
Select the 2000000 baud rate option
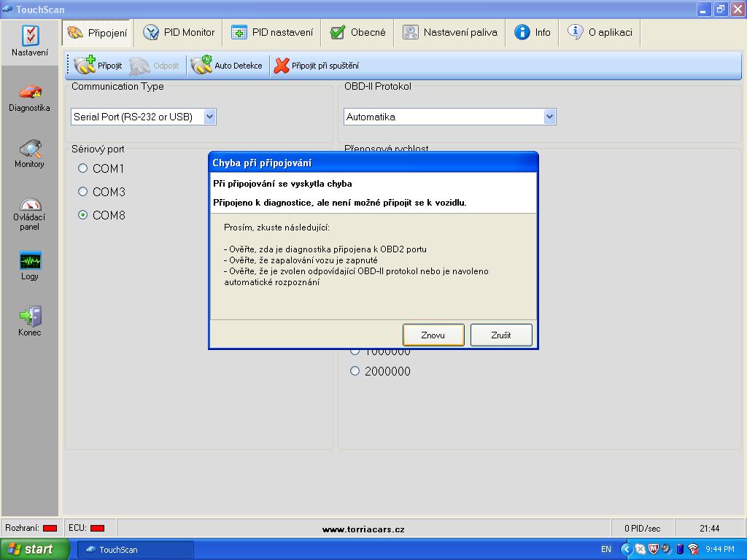coord(355,371)
